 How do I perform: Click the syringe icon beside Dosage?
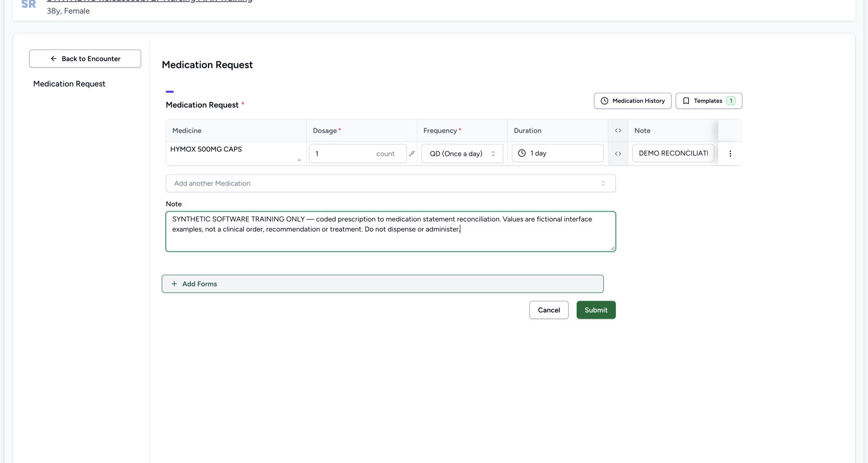412,154
